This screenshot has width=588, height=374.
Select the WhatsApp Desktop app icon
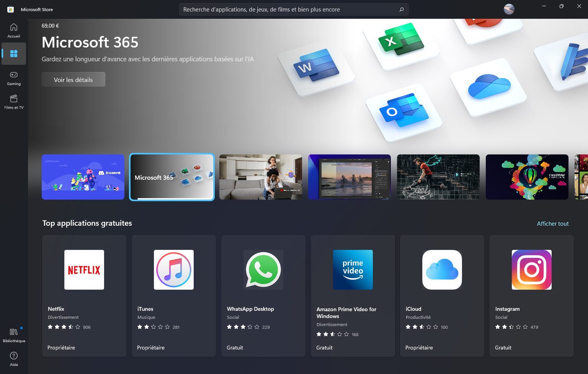click(263, 270)
